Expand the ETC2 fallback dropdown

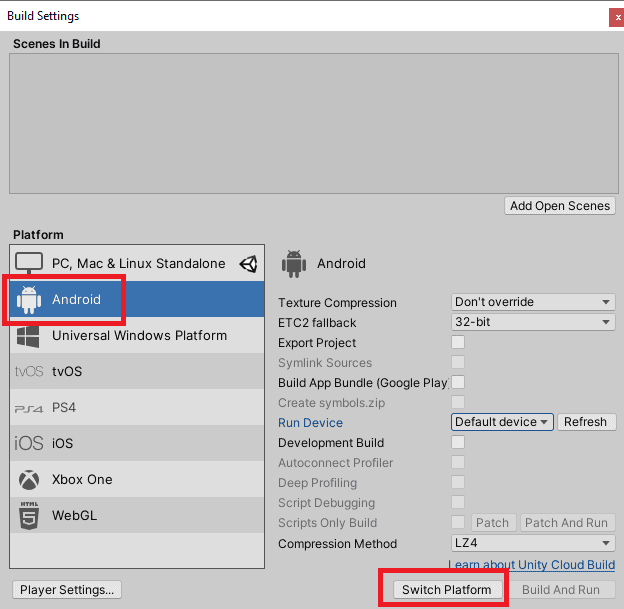pos(533,322)
